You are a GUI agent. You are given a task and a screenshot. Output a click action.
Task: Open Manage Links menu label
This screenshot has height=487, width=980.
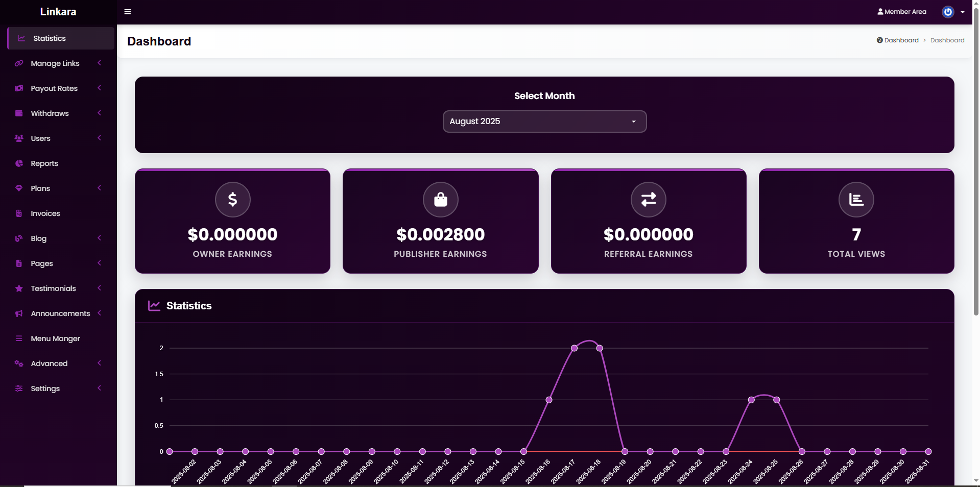tap(55, 63)
